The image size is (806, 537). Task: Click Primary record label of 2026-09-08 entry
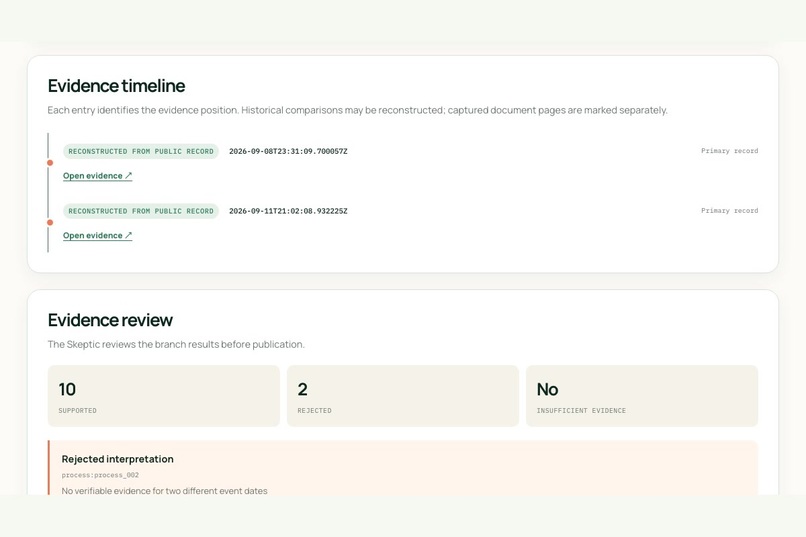[729, 151]
